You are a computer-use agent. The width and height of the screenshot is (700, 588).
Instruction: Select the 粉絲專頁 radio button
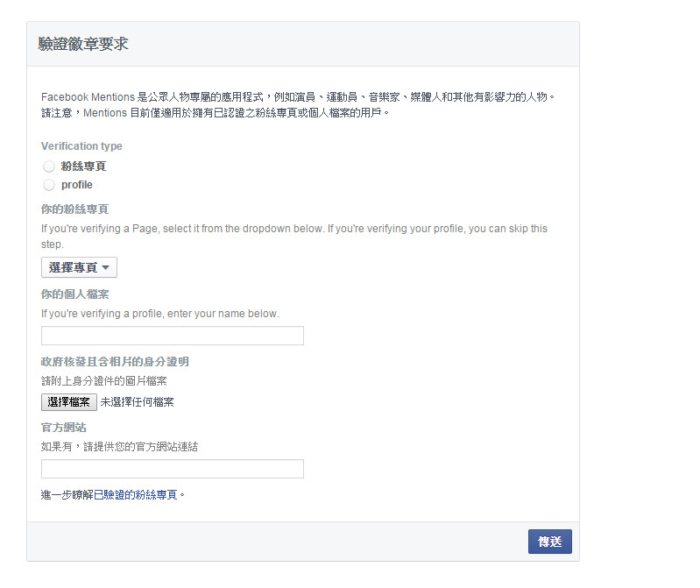[x=49, y=166]
